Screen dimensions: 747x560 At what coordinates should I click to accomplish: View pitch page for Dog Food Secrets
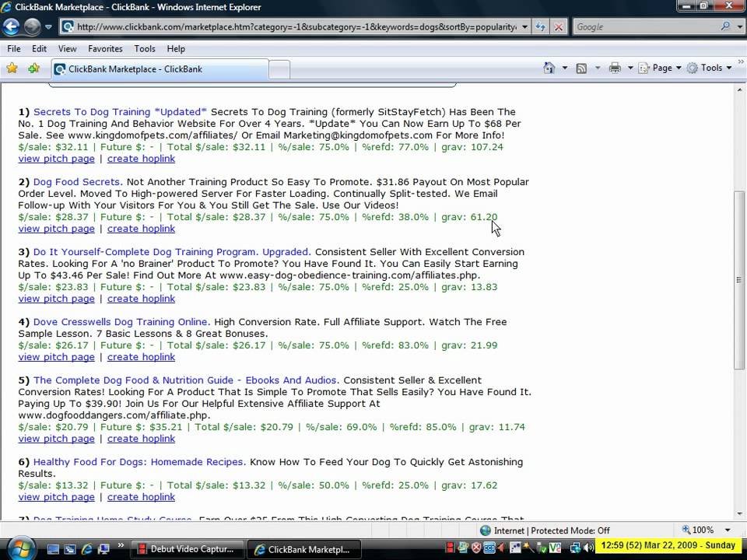[57, 229]
